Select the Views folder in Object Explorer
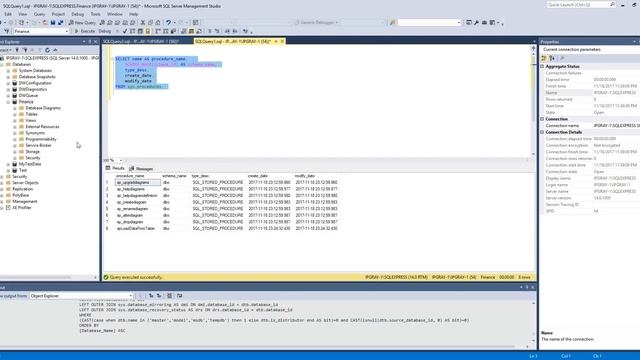Image resolution: width=640 pixels, height=360 pixels. coord(31,120)
